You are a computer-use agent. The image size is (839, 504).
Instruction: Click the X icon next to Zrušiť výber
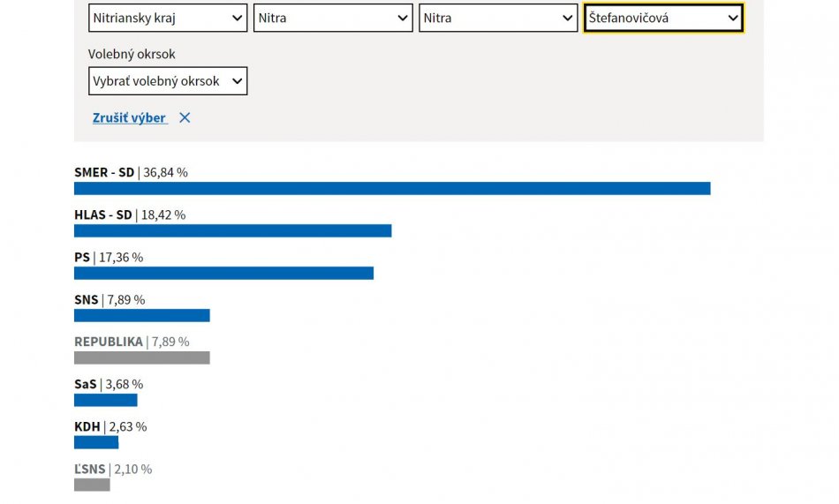[185, 118]
